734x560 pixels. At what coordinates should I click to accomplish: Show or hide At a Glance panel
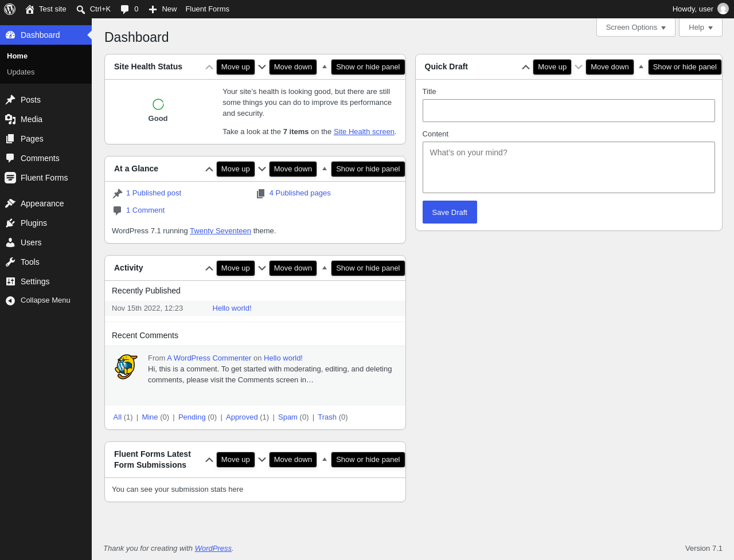pos(368,169)
